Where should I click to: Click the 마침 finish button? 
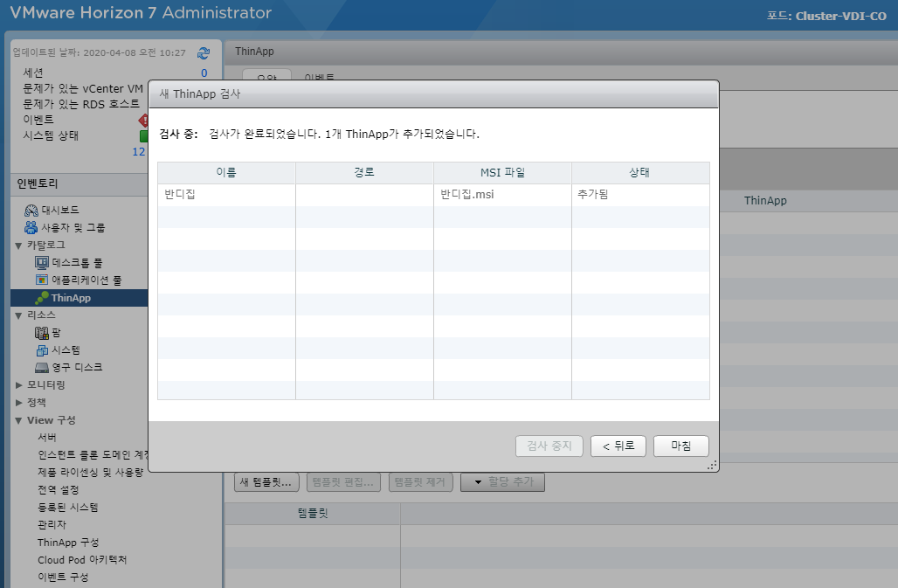pos(681,446)
